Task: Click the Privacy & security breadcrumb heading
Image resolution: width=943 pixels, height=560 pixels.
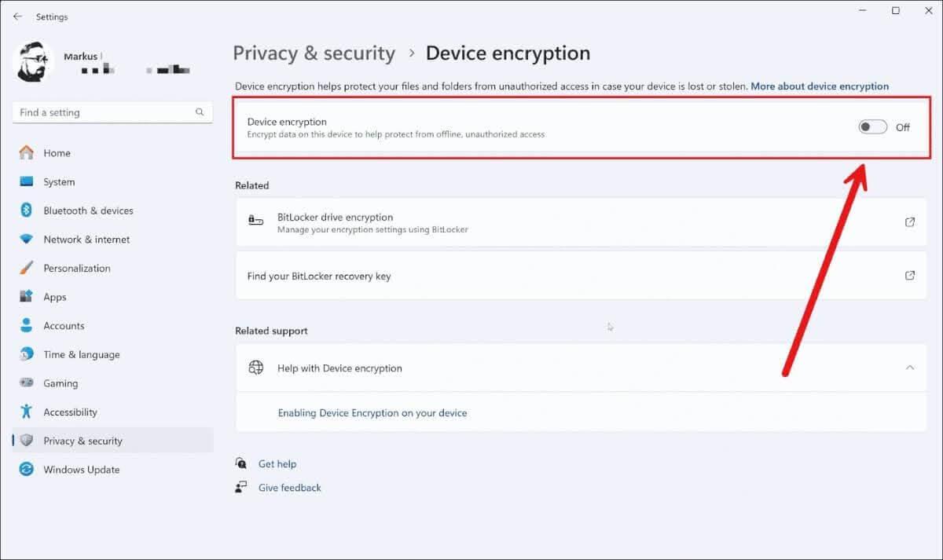Action: 314,53
